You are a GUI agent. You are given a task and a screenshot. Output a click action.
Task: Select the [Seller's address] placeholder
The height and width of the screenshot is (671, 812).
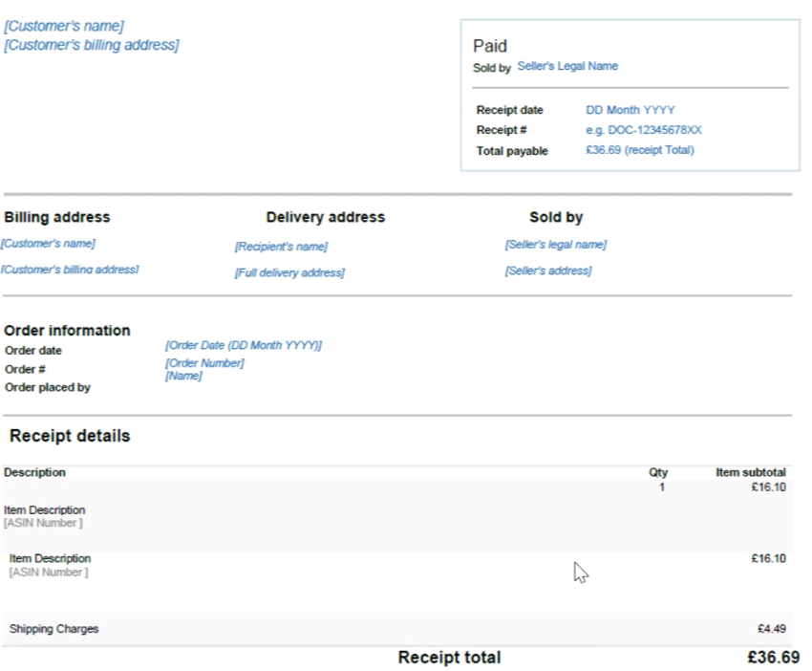547,271
